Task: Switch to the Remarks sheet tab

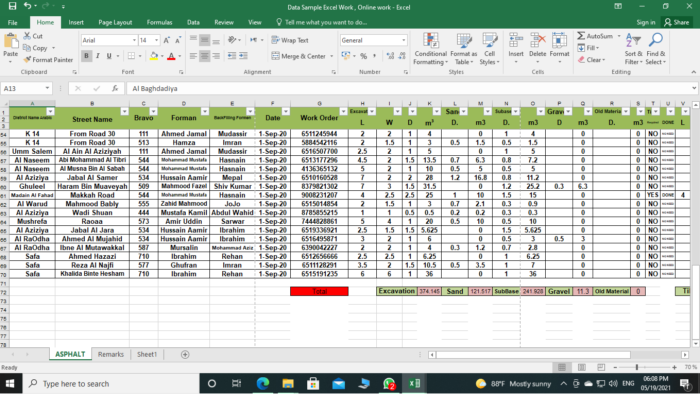Action: point(111,354)
